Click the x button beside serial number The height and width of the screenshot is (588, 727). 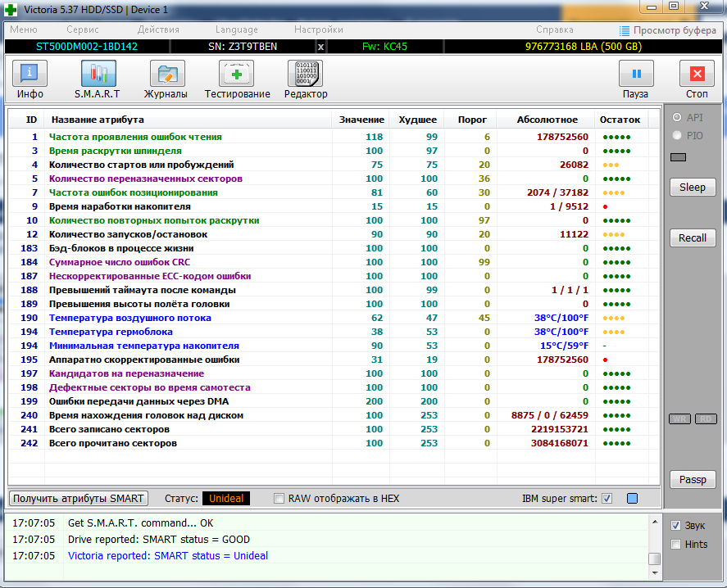click(320, 47)
